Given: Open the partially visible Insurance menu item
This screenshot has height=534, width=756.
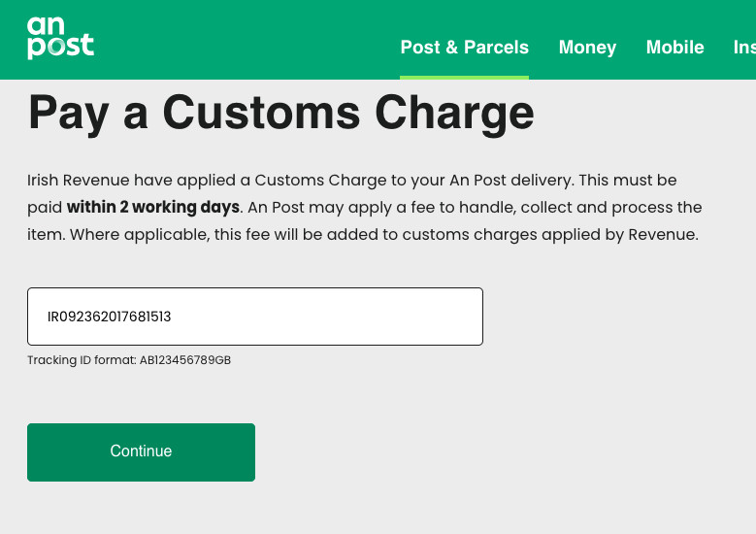Looking at the screenshot, I should (743, 47).
